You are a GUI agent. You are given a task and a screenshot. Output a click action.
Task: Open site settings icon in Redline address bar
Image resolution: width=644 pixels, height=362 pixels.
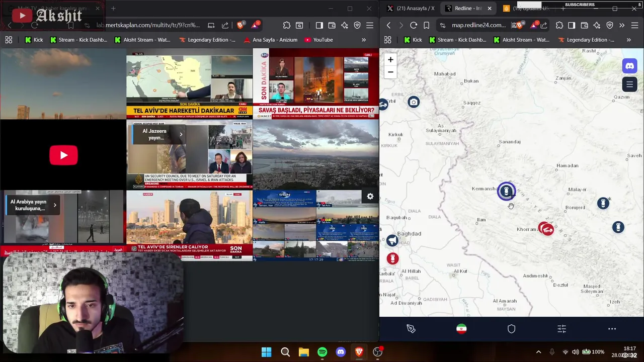click(x=442, y=25)
